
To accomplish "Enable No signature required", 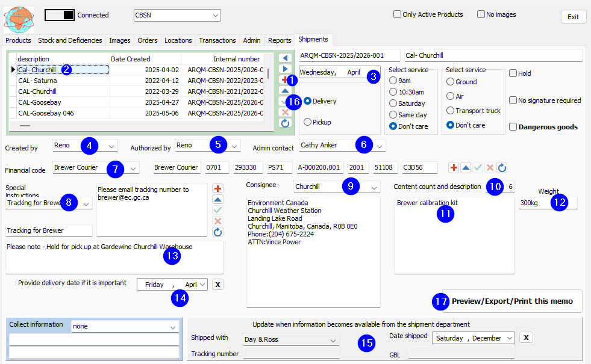I will click(x=513, y=100).
